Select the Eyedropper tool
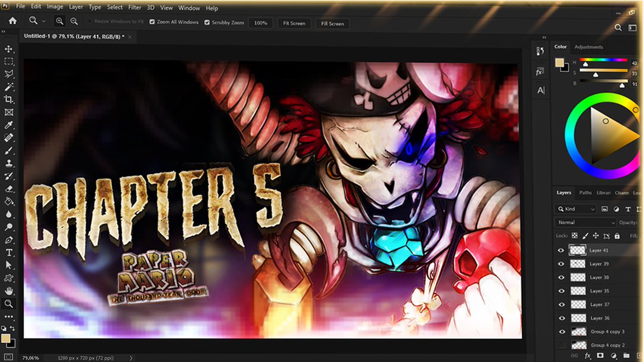 [x=9, y=125]
